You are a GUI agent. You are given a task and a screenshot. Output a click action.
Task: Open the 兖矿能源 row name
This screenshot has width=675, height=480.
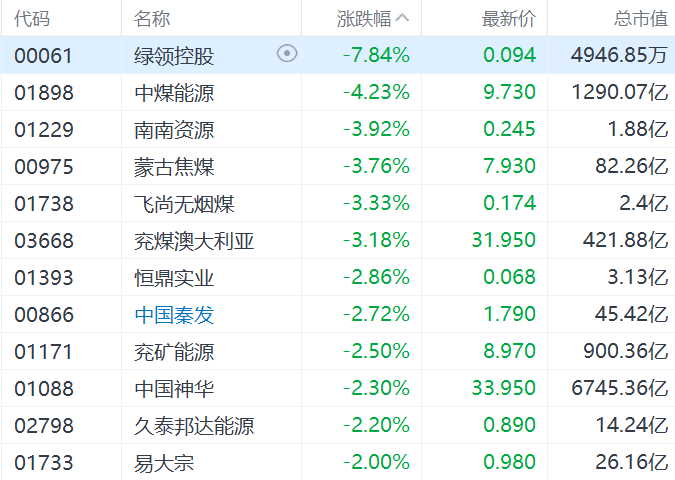tap(174, 352)
